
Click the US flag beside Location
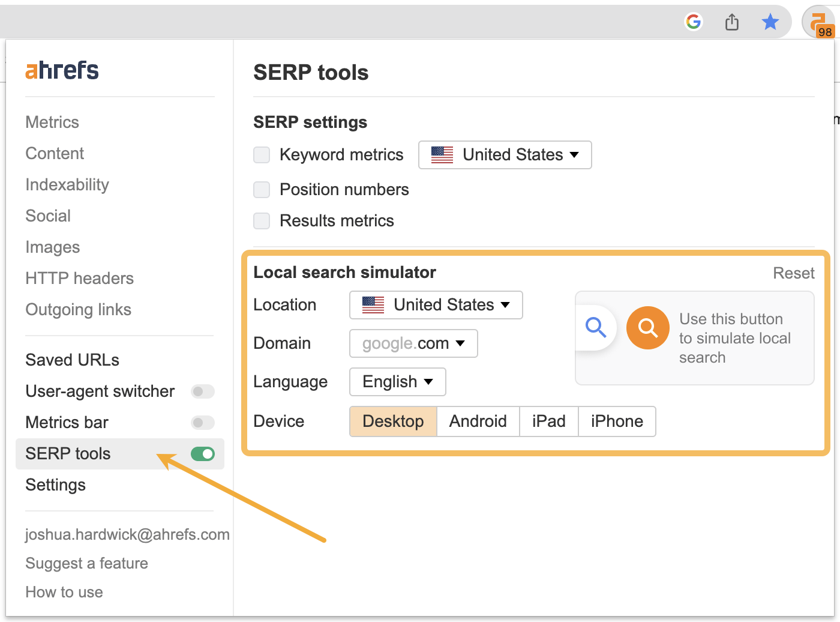372,304
